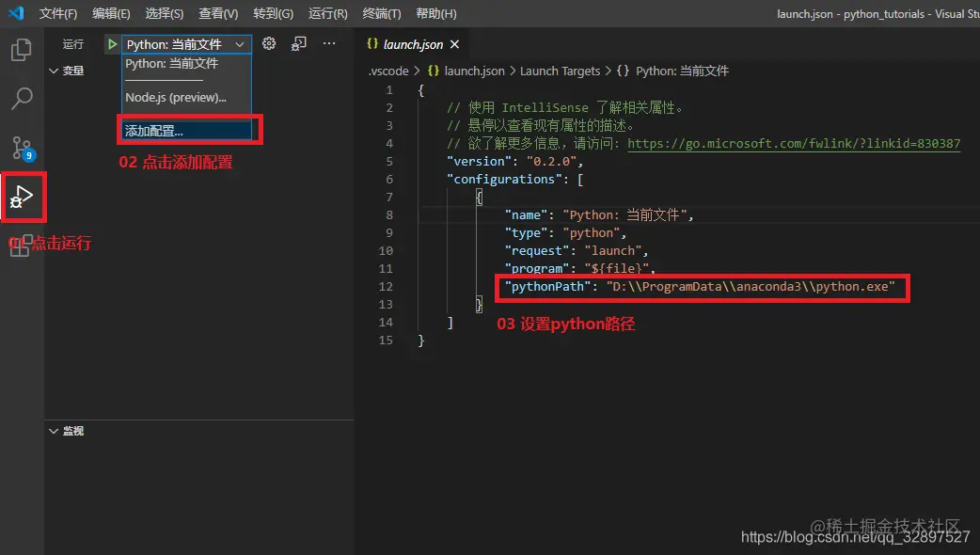The width and height of the screenshot is (980, 555).
Task: Click the .vscode breadcrumb segment
Action: click(x=388, y=71)
